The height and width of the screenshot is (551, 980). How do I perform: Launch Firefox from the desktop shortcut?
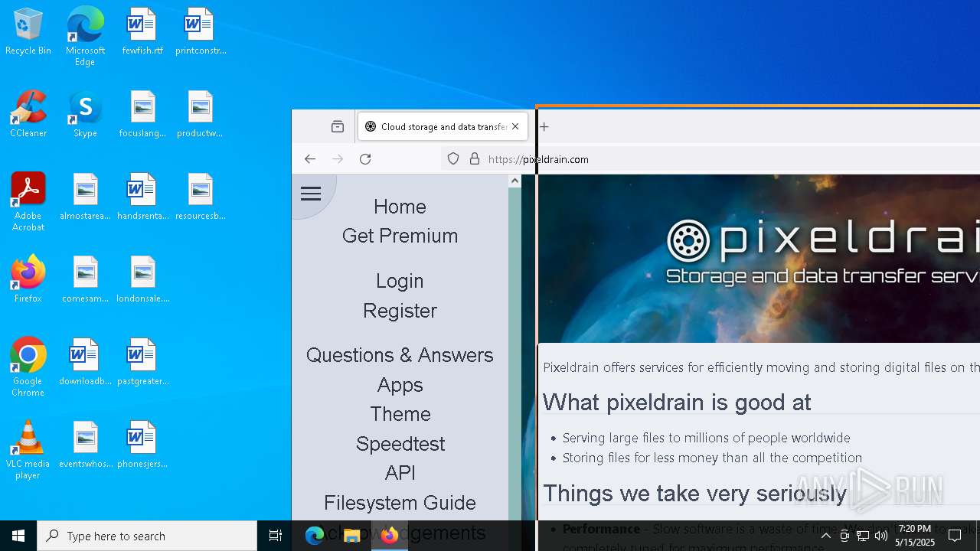coord(28,280)
